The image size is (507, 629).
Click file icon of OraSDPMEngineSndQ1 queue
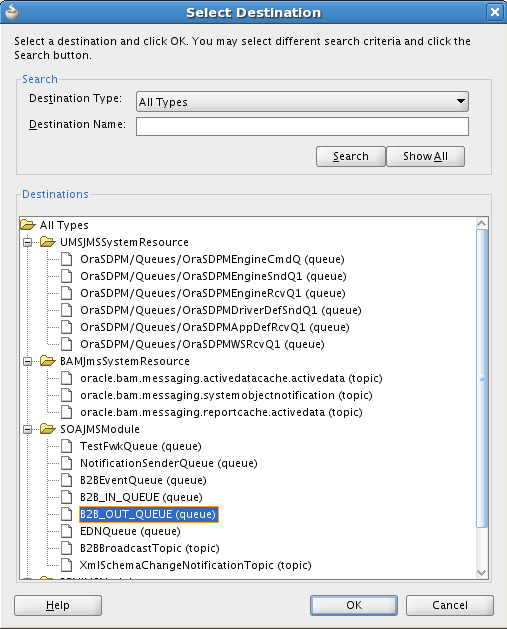(x=67, y=276)
